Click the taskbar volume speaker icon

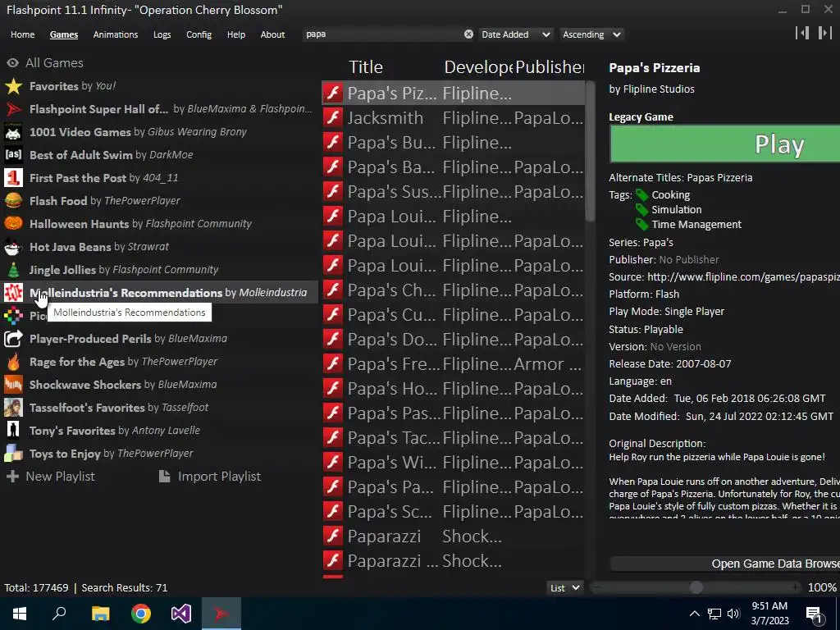[x=733, y=614]
